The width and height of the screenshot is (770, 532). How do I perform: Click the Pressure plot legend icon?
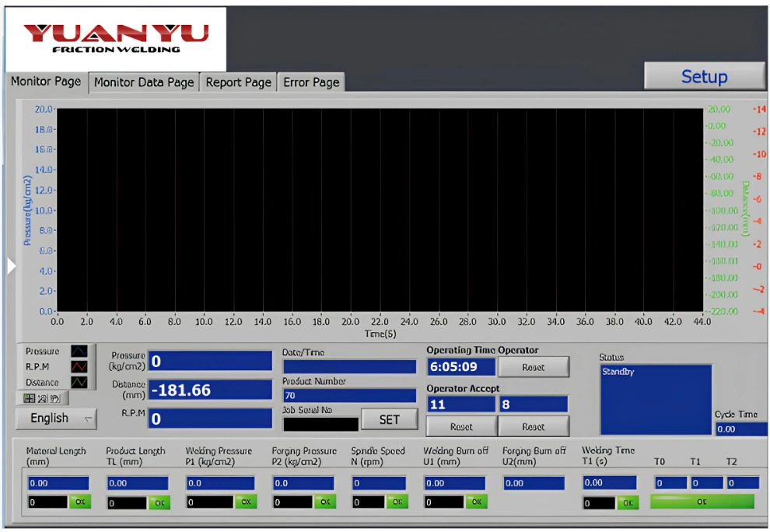[x=79, y=352]
